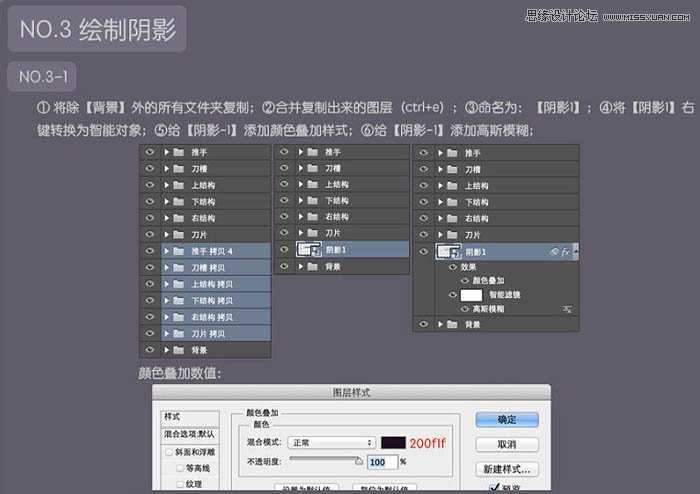The height and width of the screenshot is (494, 700).
Task: Toggle the 效果 eye icon under 阴影1
Action: click(453, 267)
